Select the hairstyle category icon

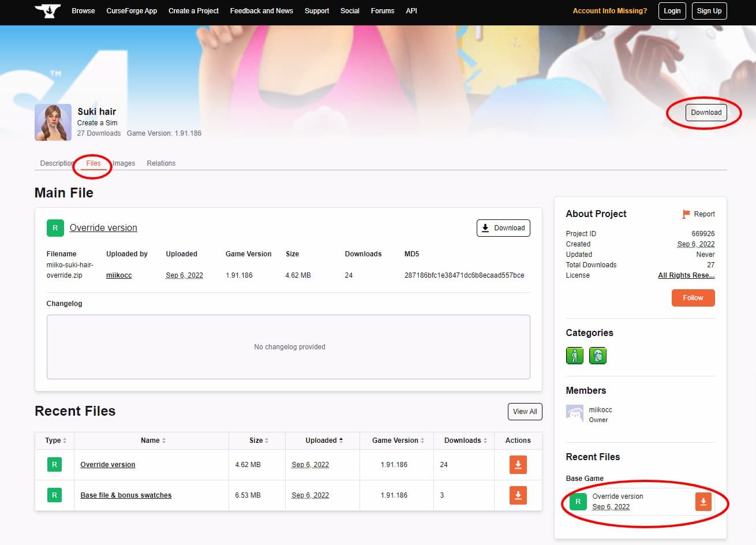(x=598, y=356)
